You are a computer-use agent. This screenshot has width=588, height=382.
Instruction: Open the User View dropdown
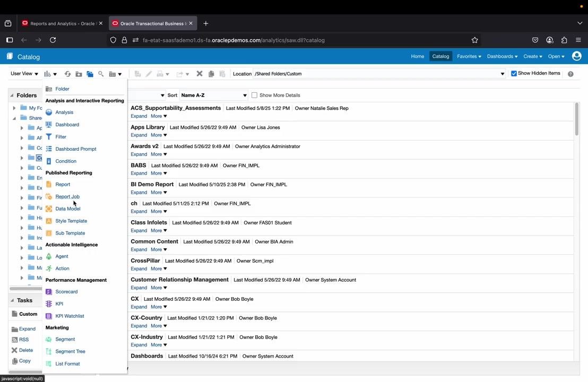point(24,73)
